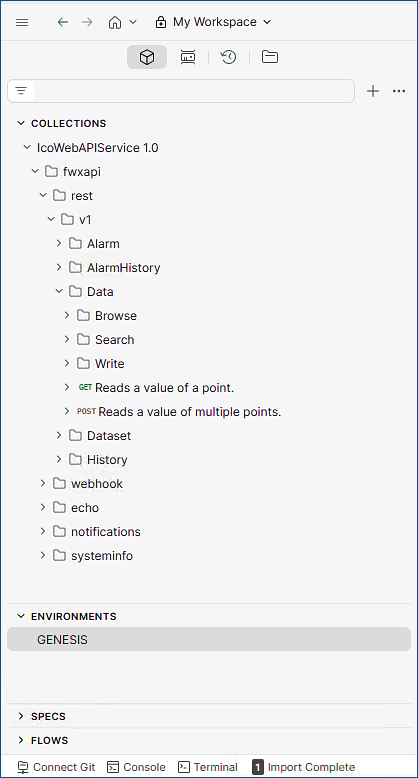
Task: Collapse the Data folder
Action: [x=59, y=292]
